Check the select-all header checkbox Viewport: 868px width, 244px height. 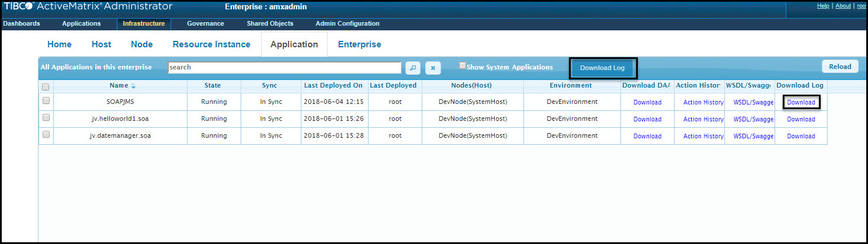(46, 86)
